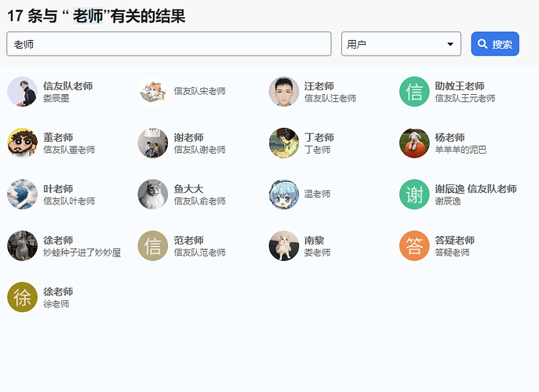539x392 pixels.
Task: Open user name 董老师
Action: [58, 137]
